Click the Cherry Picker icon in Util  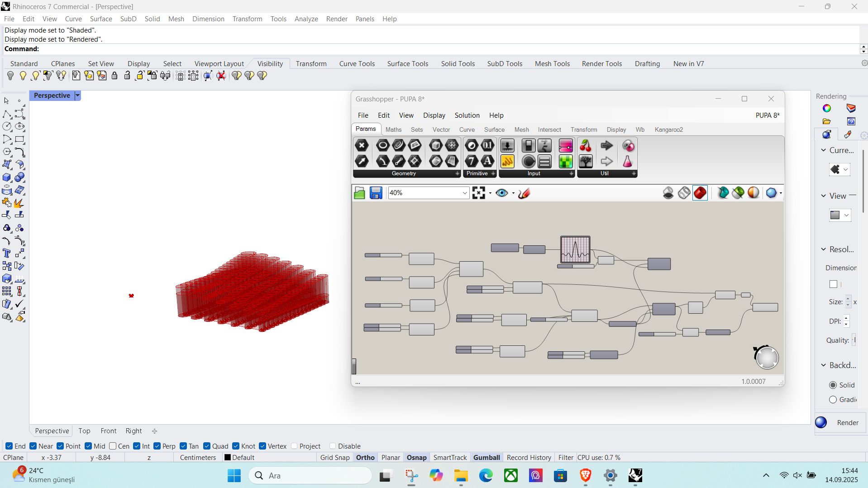[585, 146]
